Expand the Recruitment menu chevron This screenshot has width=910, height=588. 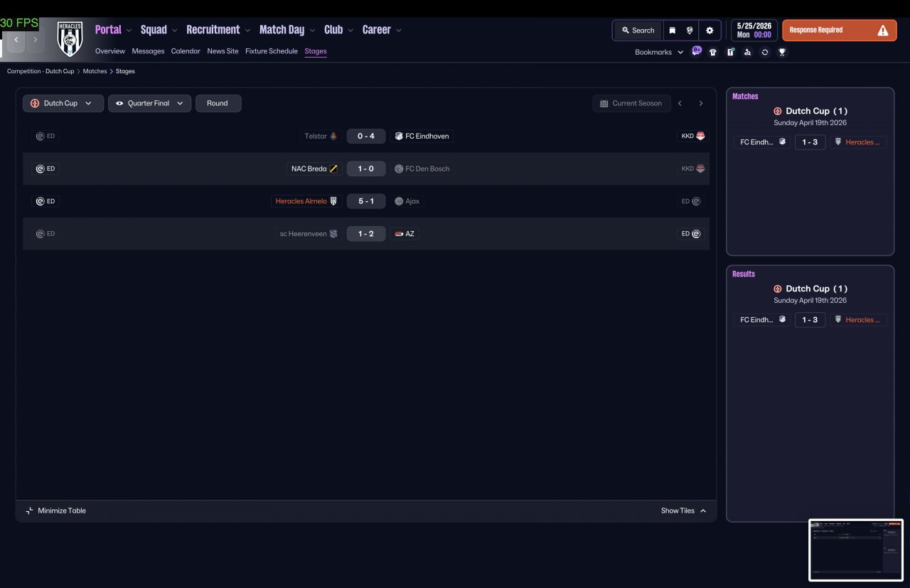pyautogui.click(x=247, y=31)
